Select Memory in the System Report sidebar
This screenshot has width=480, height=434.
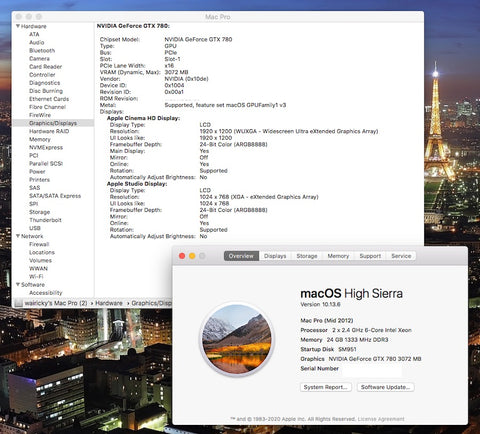[40, 139]
